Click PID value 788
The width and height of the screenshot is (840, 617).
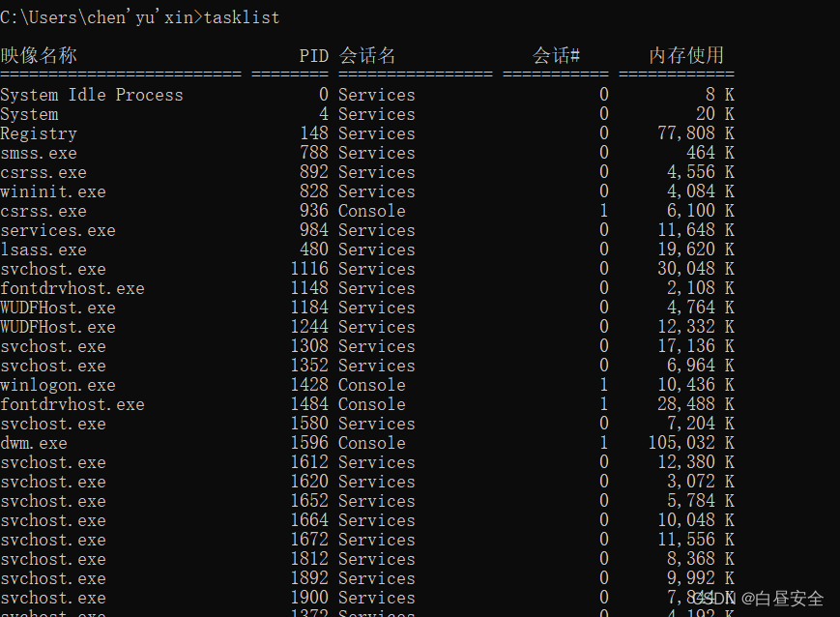point(314,153)
